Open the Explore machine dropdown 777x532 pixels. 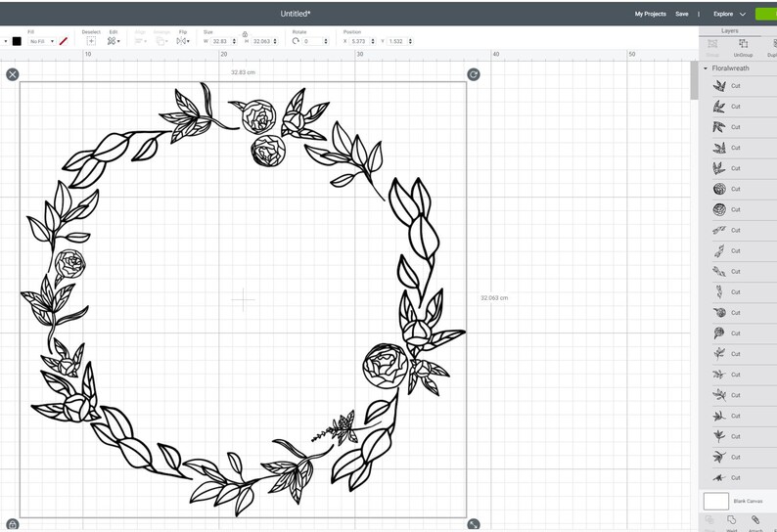click(x=729, y=14)
